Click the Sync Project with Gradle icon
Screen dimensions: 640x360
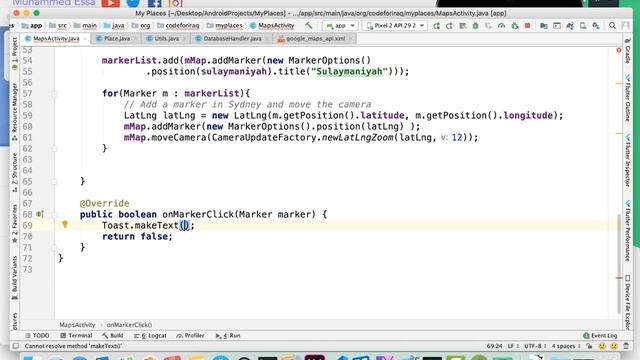click(570, 26)
